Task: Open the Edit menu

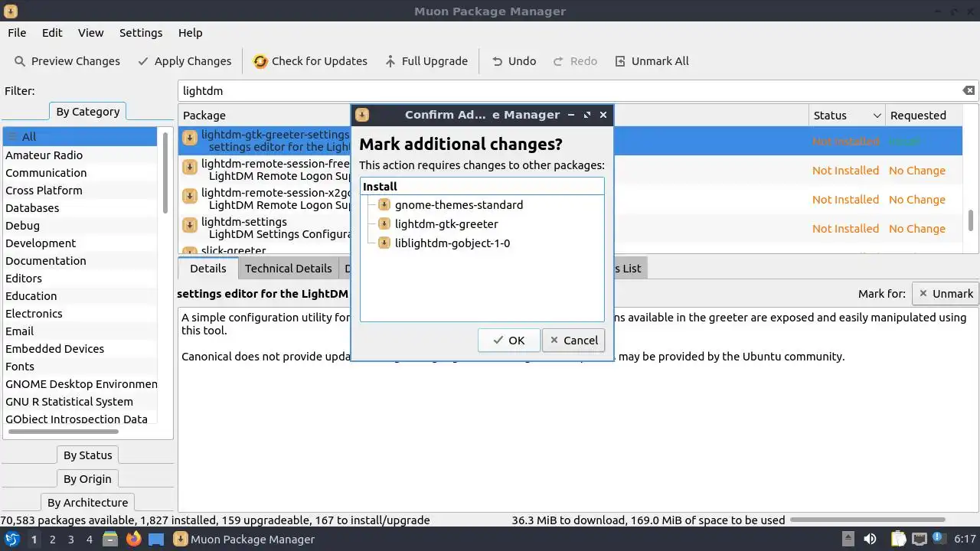Action: coord(52,33)
